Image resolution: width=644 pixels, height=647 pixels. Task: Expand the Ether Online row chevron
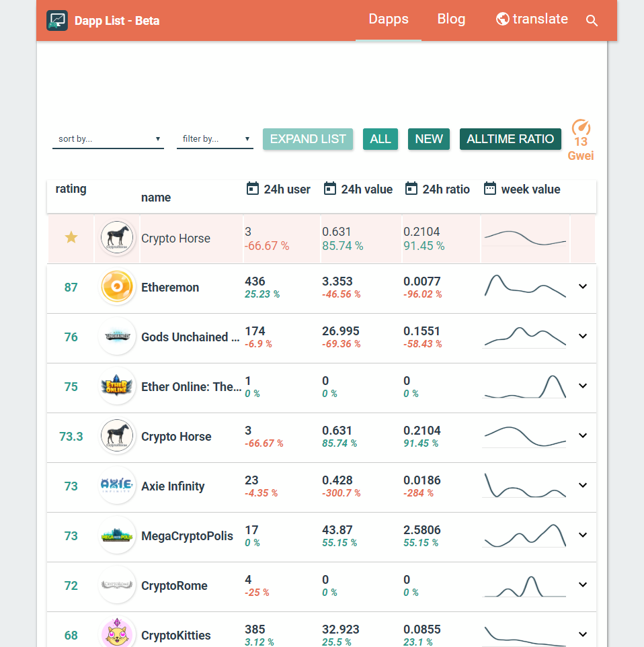583,386
